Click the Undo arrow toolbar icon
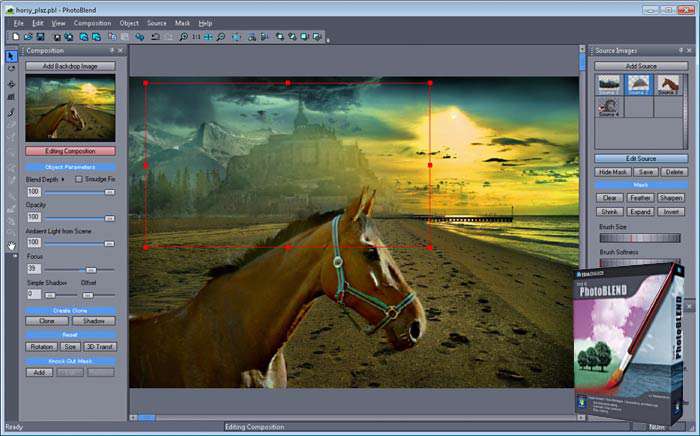Screen dimensions: 700x436 155,37
